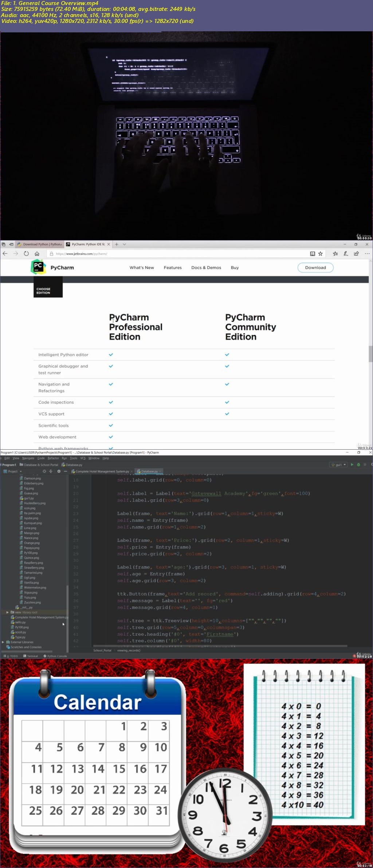Click the browser home icon

pyautogui.click(x=37, y=254)
